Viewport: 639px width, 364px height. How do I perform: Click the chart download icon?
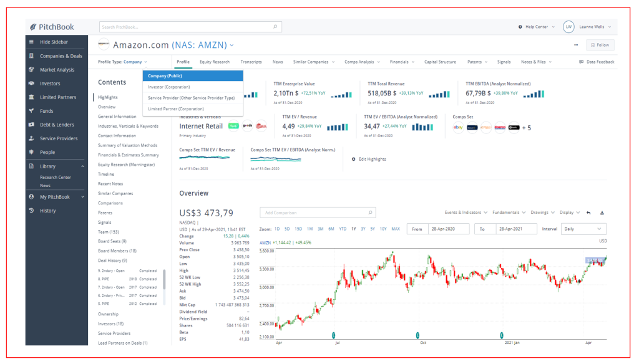[602, 213]
